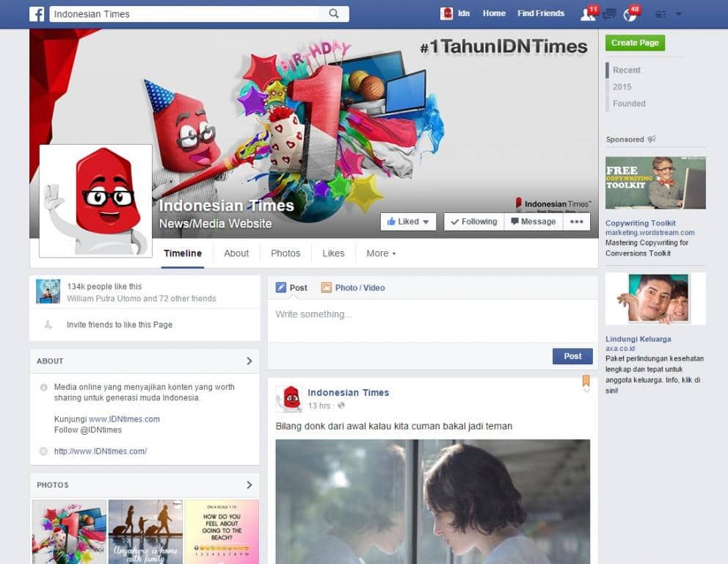Click the Create Page button
Image resolution: width=728 pixels, height=564 pixels.
pos(634,43)
